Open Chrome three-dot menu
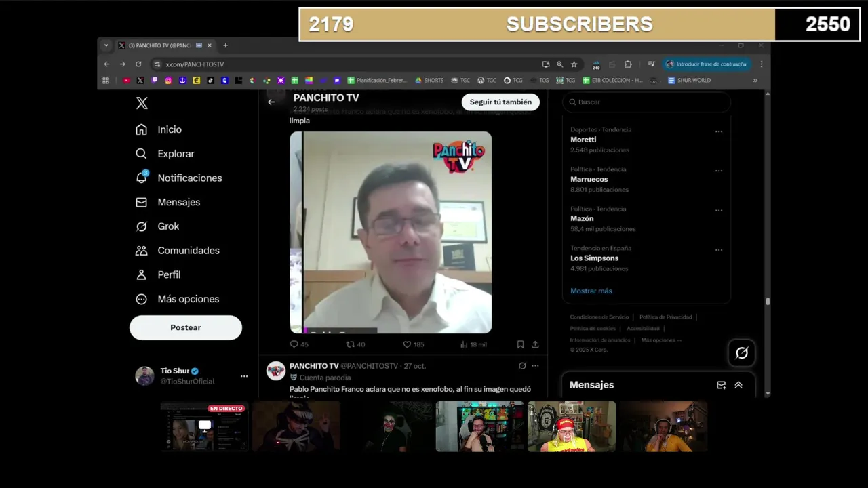 coord(762,64)
